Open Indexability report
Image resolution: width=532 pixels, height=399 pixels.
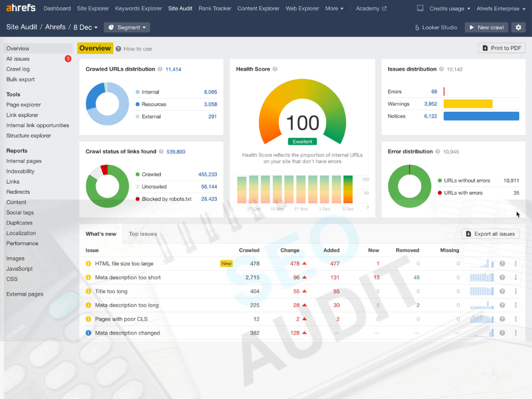click(x=20, y=171)
